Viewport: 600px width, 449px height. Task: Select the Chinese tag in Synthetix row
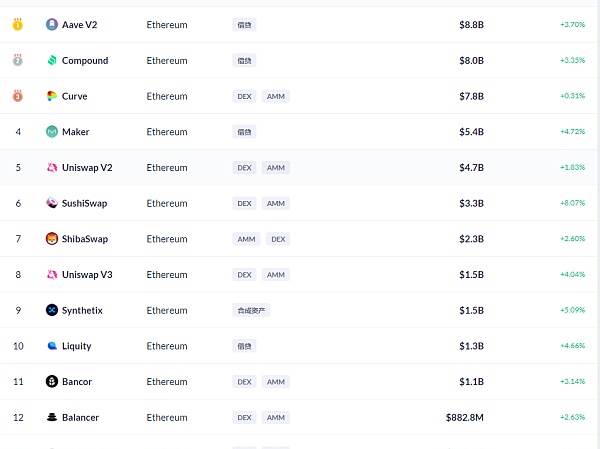point(251,310)
